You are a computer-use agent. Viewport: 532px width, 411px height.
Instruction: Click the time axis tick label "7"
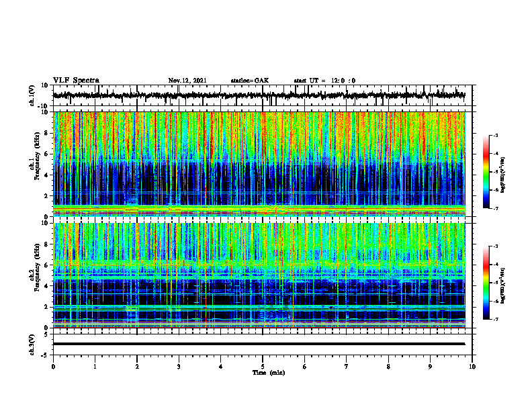pos(347,367)
